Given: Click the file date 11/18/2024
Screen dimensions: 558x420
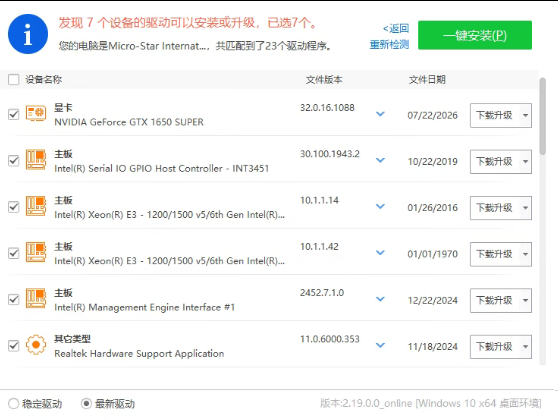Looking at the screenshot, I should point(432,347).
